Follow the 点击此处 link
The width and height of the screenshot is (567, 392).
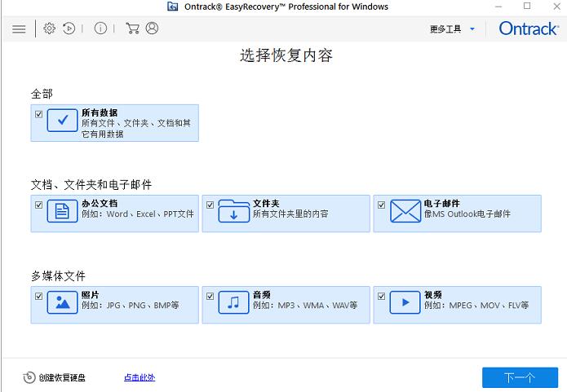coord(140,377)
